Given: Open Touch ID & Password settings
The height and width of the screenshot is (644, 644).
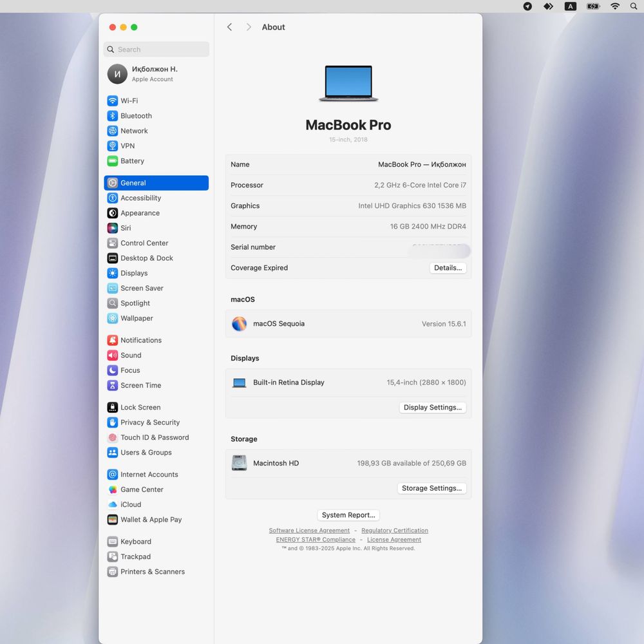Looking at the screenshot, I should pyautogui.click(x=156, y=437).
